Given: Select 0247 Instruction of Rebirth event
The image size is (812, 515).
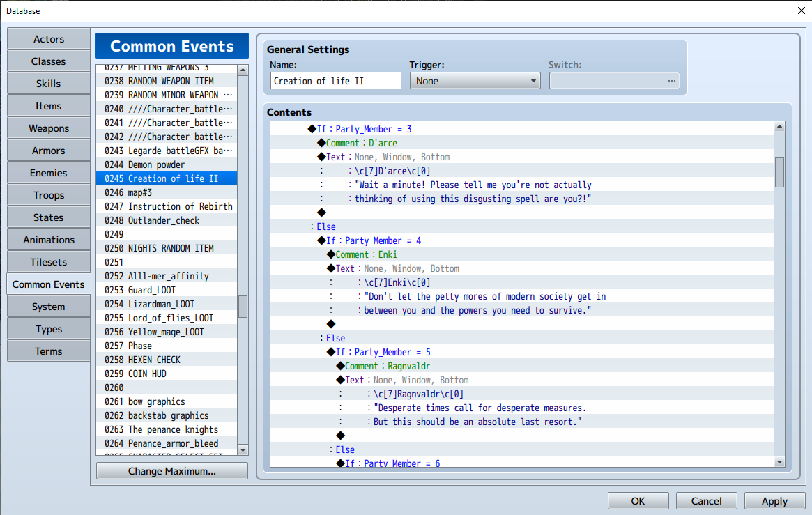Looking at the screenshot, I should tap(166, 206).
